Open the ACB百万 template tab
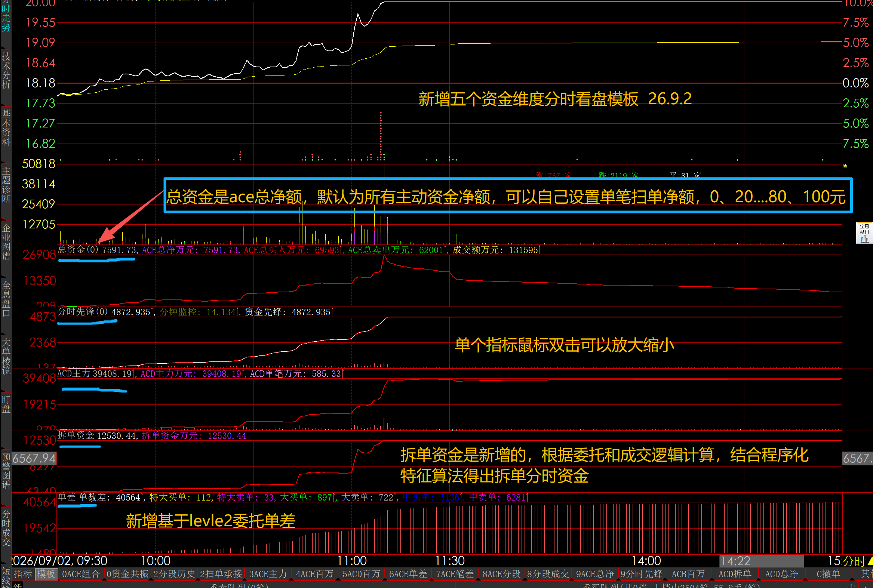This screenshot has width=873, height=588. pyautogui.click(x=688, y=574)
